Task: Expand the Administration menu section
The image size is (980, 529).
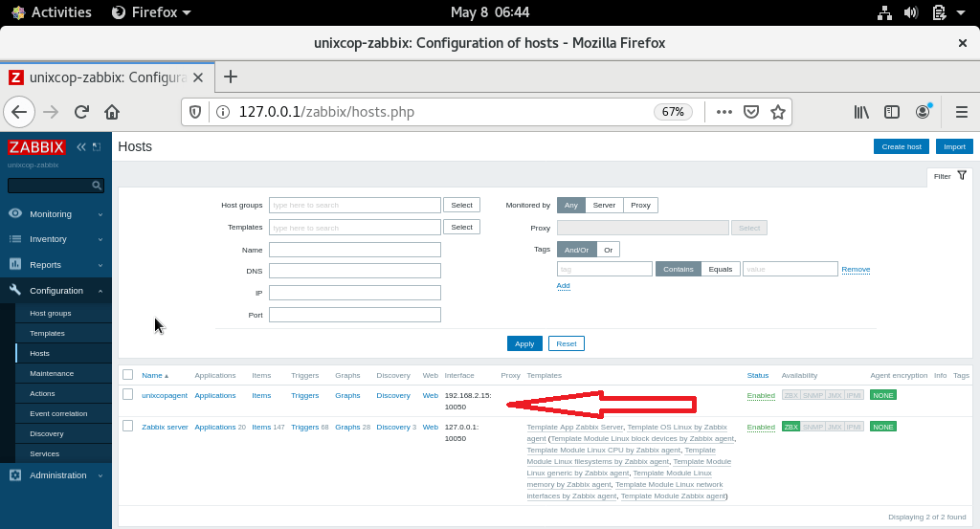Action: click(100, 475)
